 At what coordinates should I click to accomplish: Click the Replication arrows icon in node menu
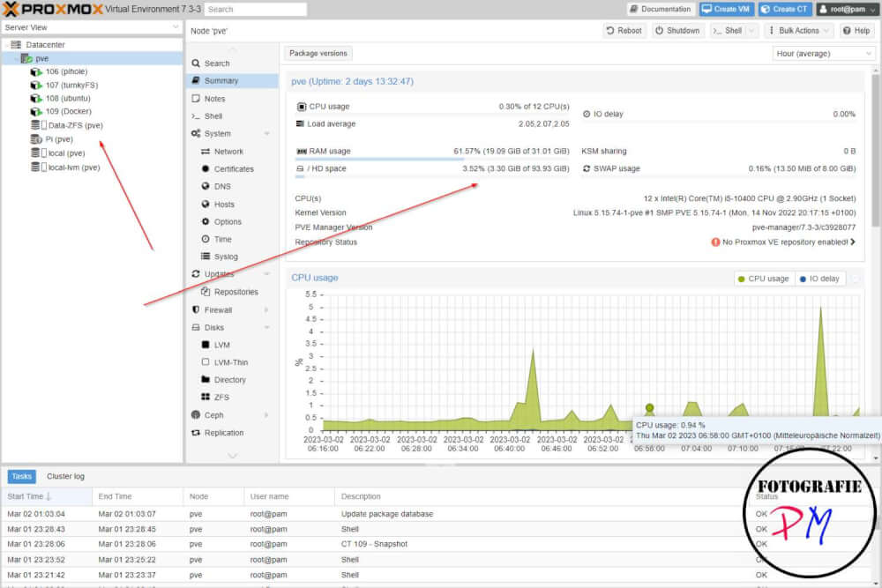196,432
